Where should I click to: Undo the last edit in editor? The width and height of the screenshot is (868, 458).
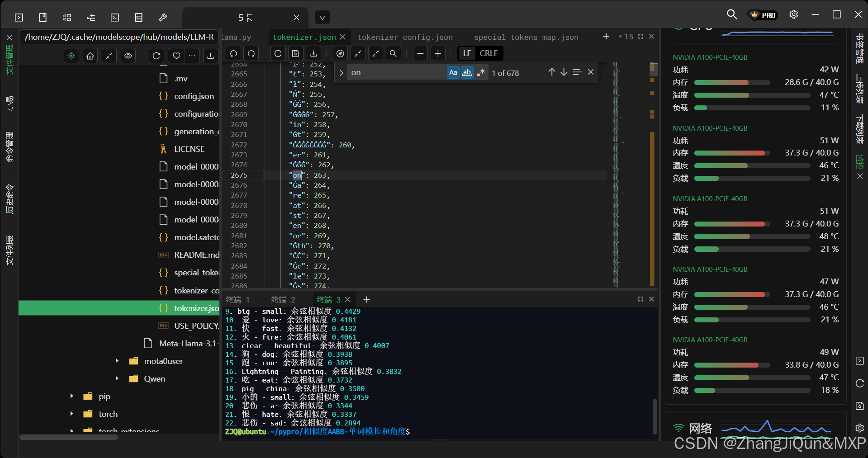(x=233, y=53)
